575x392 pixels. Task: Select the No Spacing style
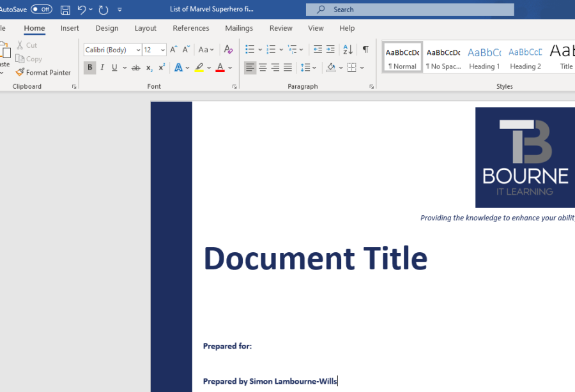point(443,57)
